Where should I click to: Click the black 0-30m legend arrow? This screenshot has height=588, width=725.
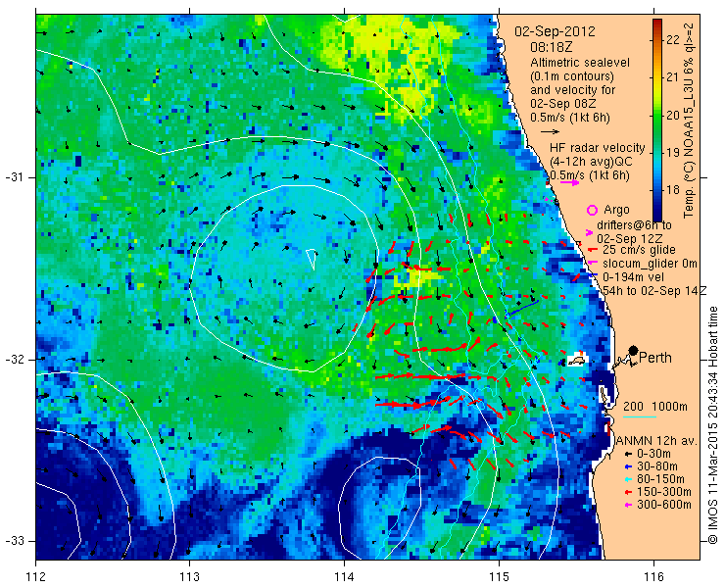click(x=628, y=455)
